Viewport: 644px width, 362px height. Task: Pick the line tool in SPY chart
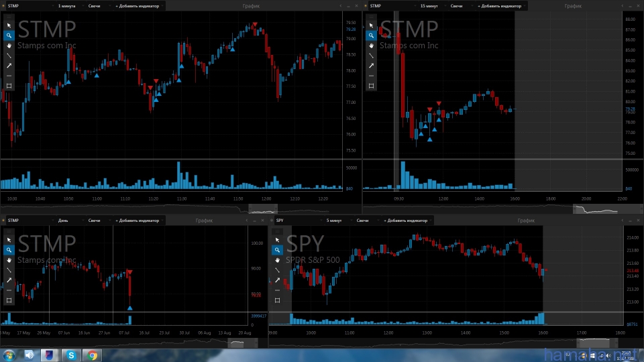[277, 270]
